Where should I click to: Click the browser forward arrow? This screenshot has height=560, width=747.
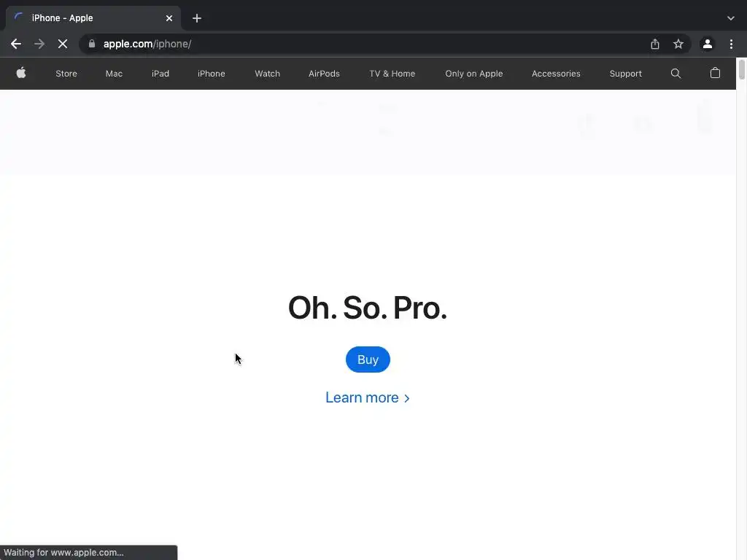click(x=39, y=44)
